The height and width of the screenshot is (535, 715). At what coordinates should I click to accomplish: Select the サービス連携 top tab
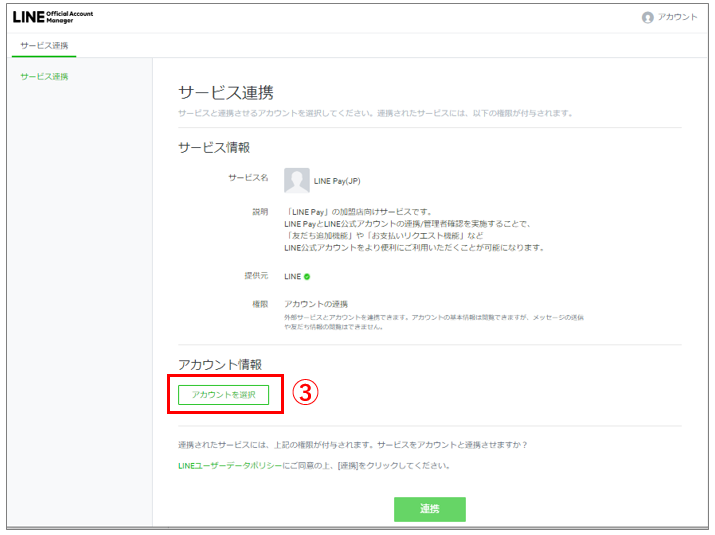44,45
